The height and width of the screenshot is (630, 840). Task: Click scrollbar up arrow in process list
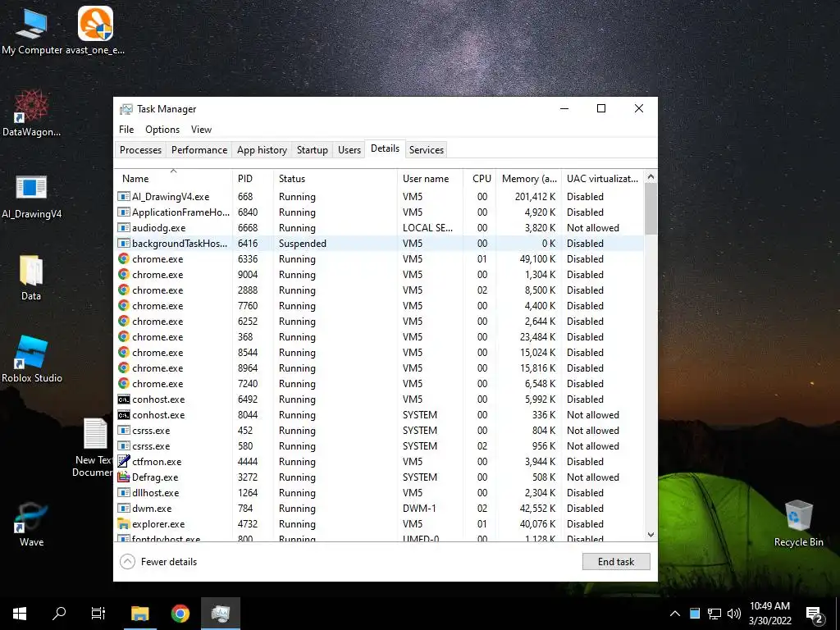[x=651, y=177]
